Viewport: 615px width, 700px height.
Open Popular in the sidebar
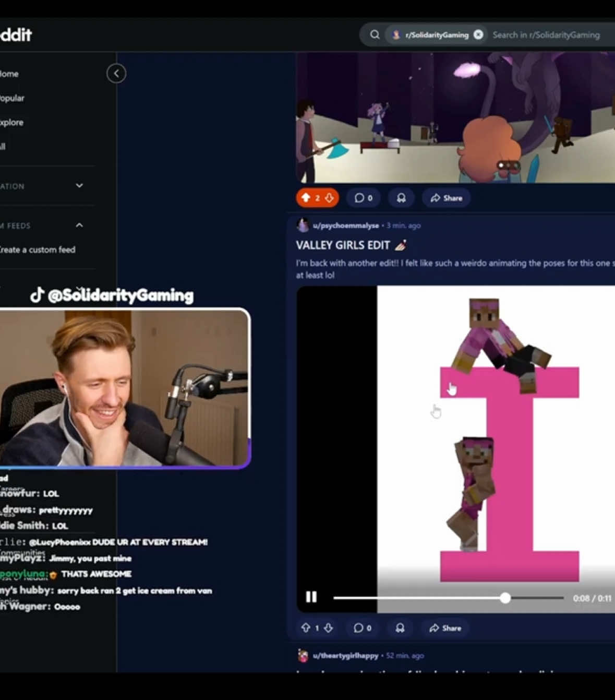pyautogui.click(x=12, y=98)
